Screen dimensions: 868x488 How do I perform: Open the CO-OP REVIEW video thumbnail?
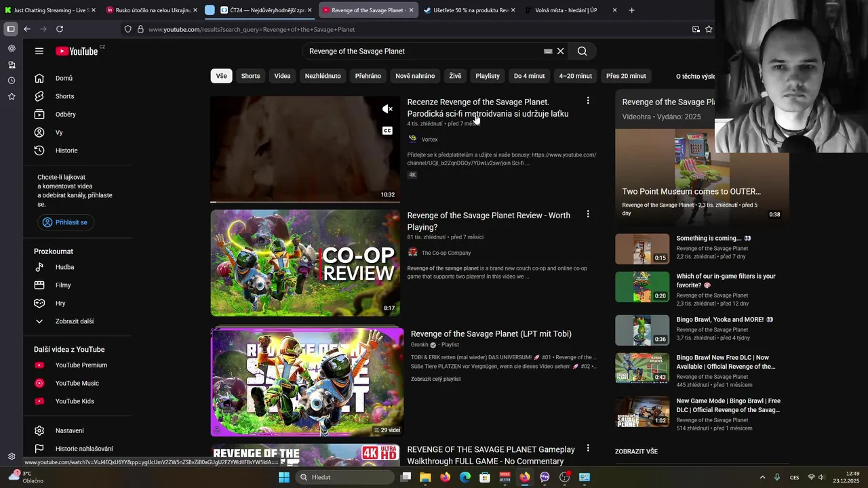(305, 262)
